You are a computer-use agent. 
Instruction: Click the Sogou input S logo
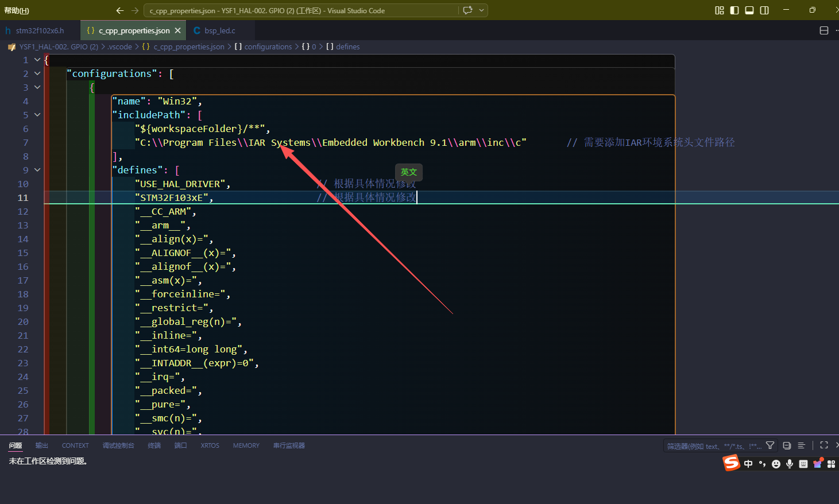731,463
